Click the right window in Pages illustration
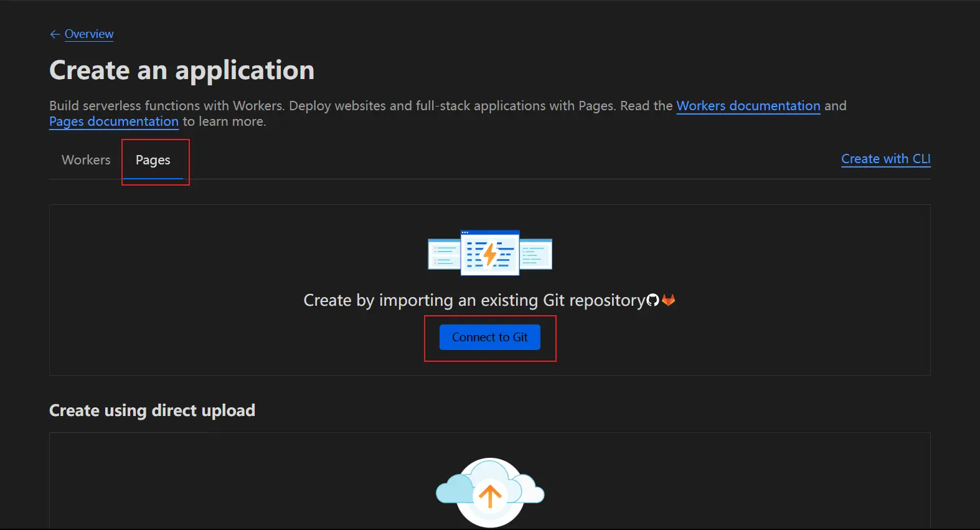The image size is (980, 530). tap(536, 254)
